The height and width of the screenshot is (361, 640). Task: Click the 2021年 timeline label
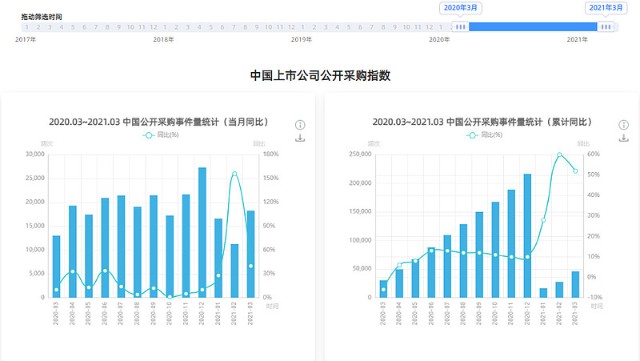[x=577, y=40]
